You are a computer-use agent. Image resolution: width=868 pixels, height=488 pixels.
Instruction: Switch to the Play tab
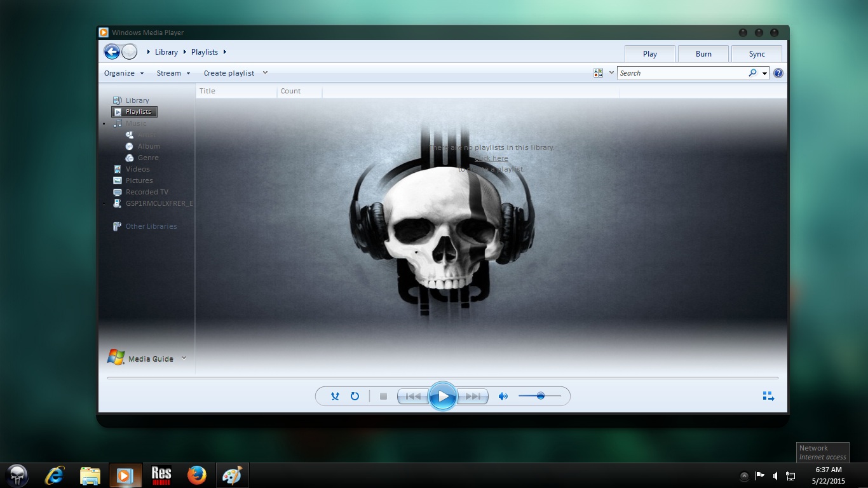[650, 54]
